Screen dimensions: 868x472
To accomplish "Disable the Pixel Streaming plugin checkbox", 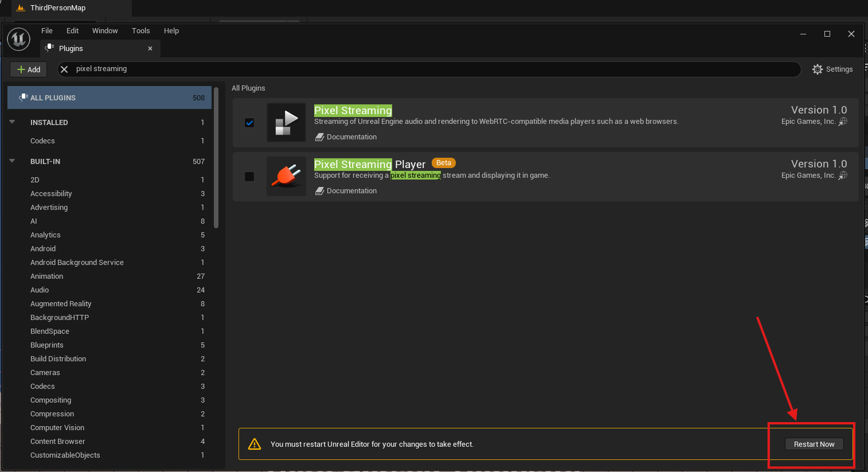I will [249, 123].
